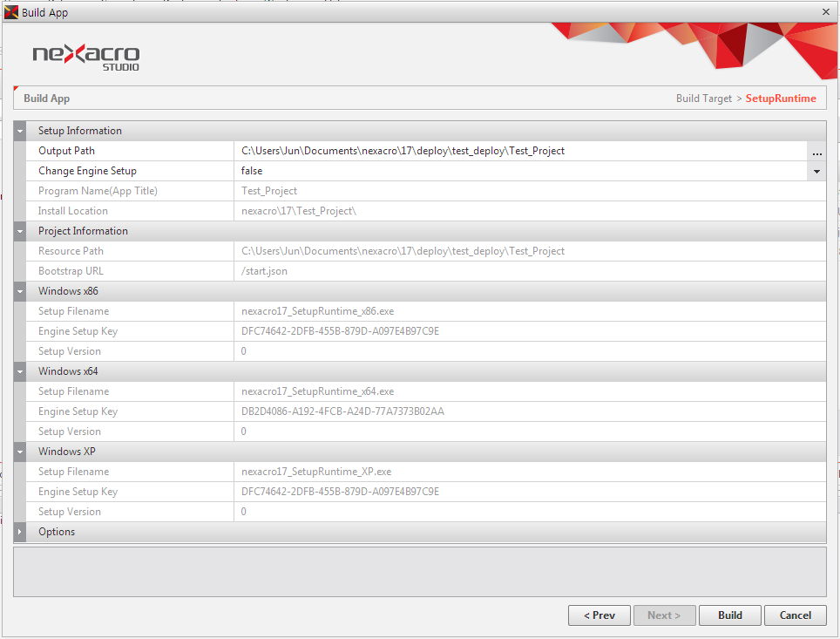Image resolution: width=840 pixels, height=639 pixels.
Task: Collapse the Windows XP section
Action: click(20, 452)
